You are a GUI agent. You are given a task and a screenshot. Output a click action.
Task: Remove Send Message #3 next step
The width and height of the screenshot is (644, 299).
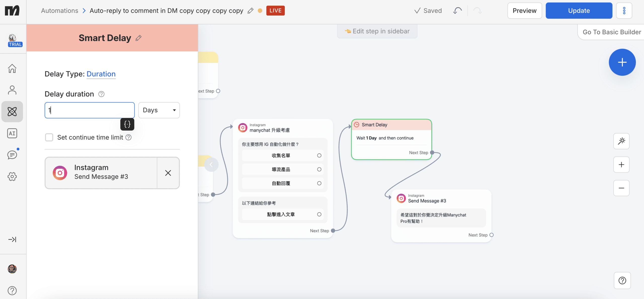pos(168,173)
